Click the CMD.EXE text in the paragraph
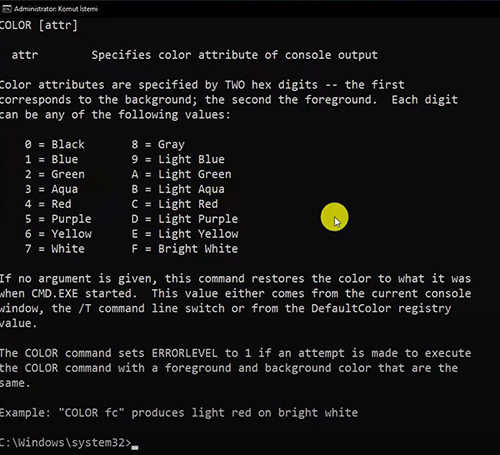 click(55, 294)
